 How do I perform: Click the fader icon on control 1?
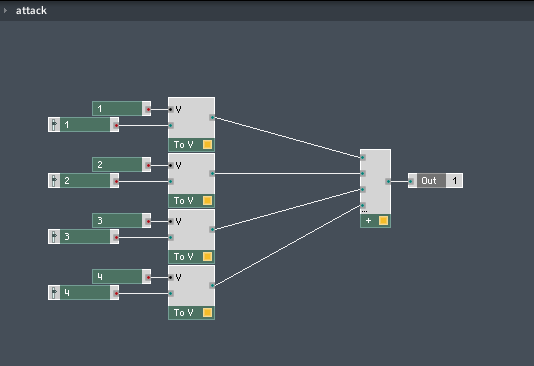click(54, 125)
